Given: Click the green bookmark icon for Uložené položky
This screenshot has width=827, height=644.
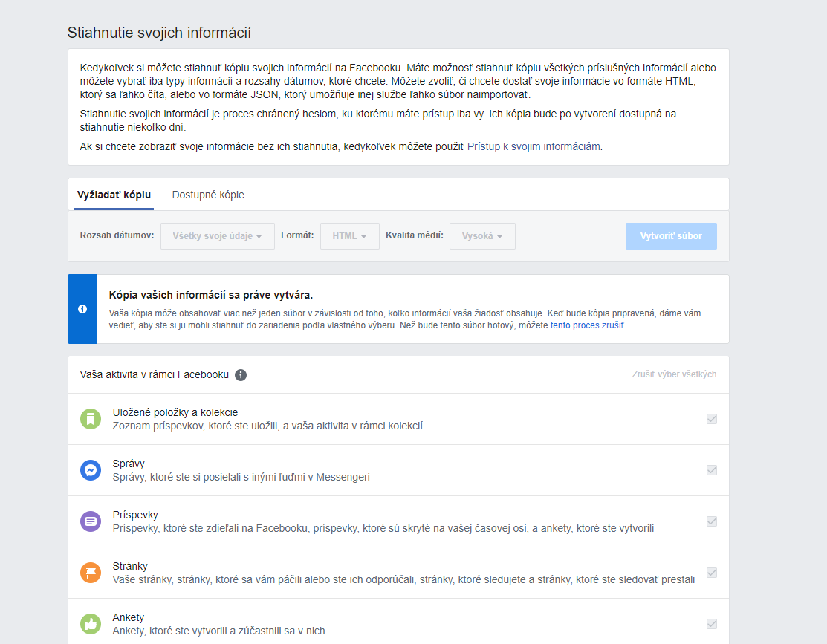Looking at the screenshot, I should 91,420.
